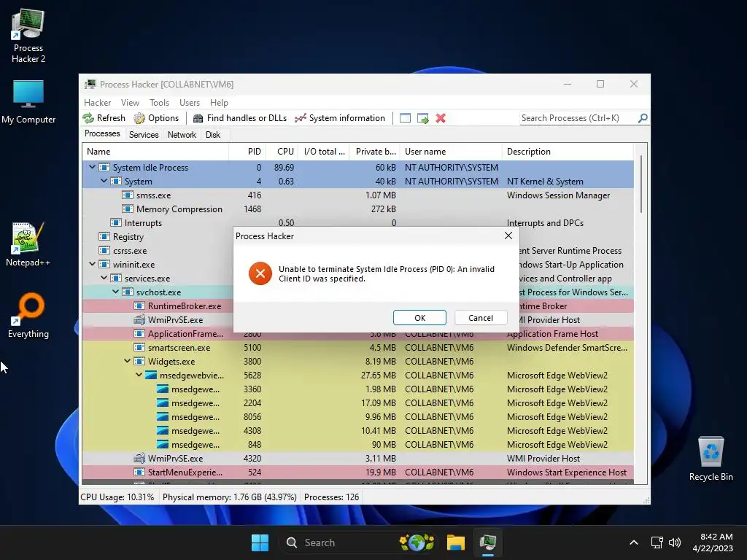Select the smartscreen.exe row
The height and width of the screenshot is (560, 747).
(x=357, y=348)
